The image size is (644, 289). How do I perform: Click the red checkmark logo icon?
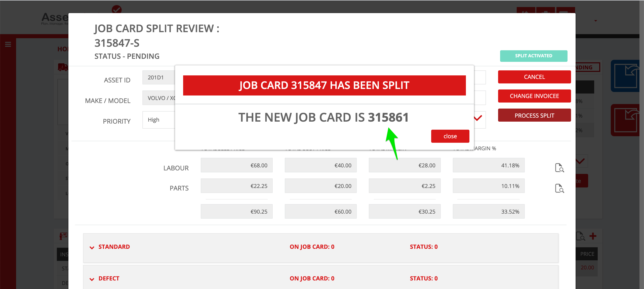[x=117, y=9]
